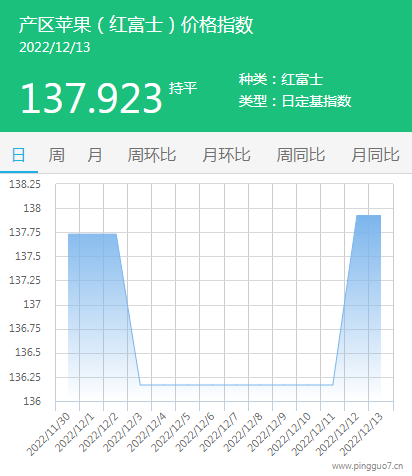Open the 月同比 tab

[x=375, y=155]
